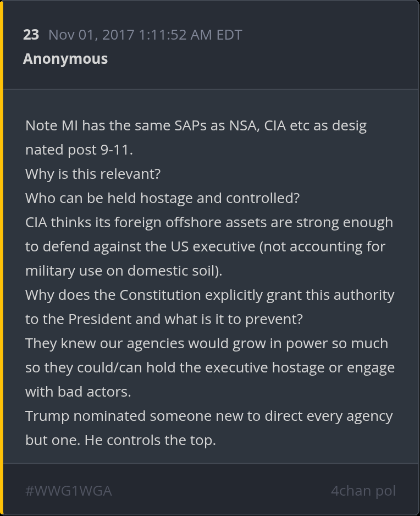The height and width of the screenshot is (516, 420).
Task: Click the line starting "Note MI has the same SAPs"
Action: click(x=196, y=125)
